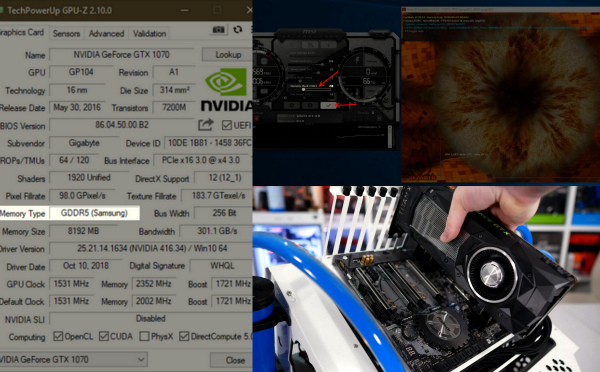Click the Memory Type GDDR5 (Samsung) field
Screen dimensions: 600x372
(x=94, y=213)
